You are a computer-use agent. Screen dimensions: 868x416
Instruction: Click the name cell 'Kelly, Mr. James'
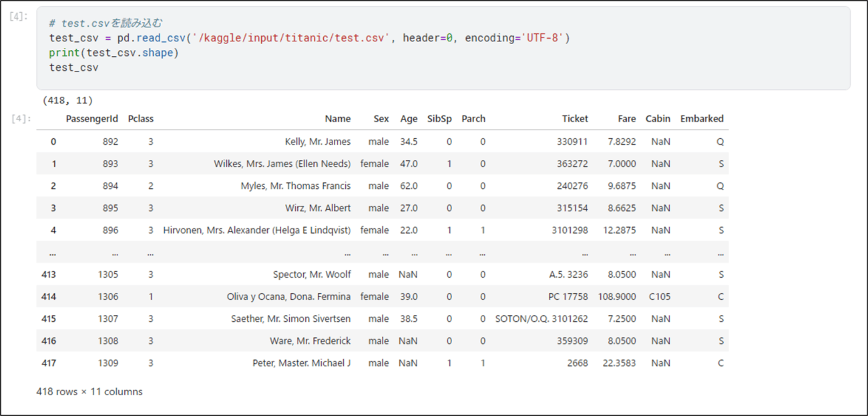(x=318, y=142)
